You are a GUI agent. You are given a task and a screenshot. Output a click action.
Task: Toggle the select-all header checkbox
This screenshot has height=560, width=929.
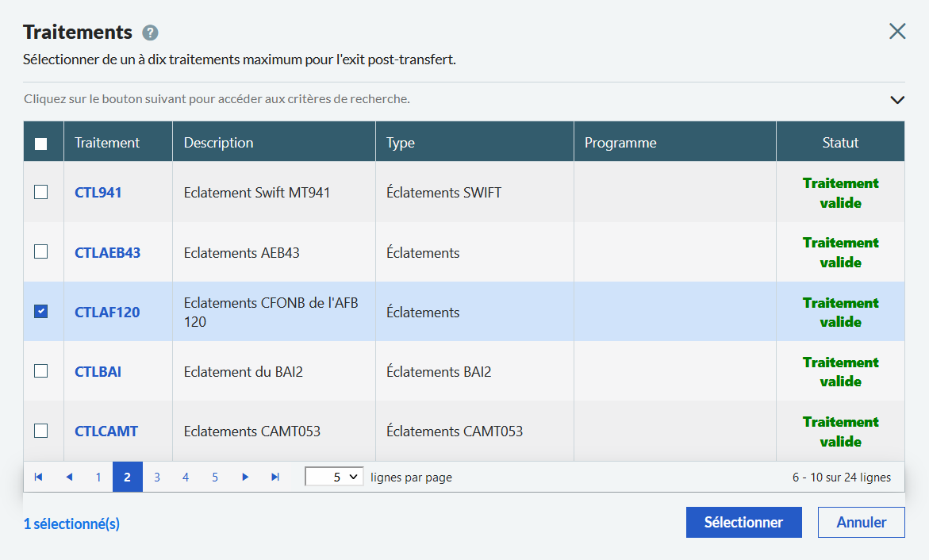point(41,144)
